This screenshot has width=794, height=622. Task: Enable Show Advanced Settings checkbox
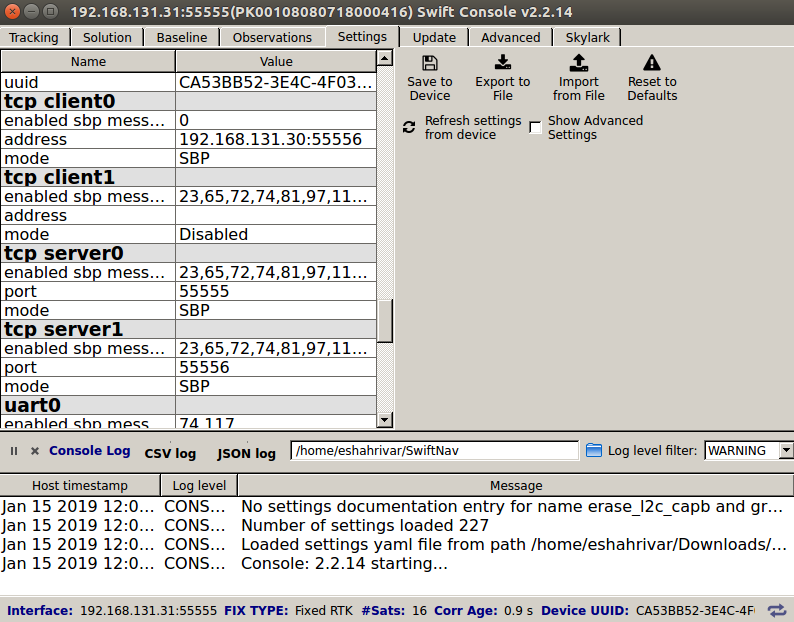[x=536, y=127]
